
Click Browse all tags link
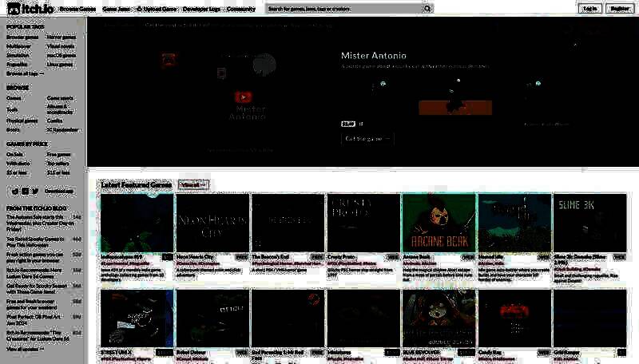(26, 73)
